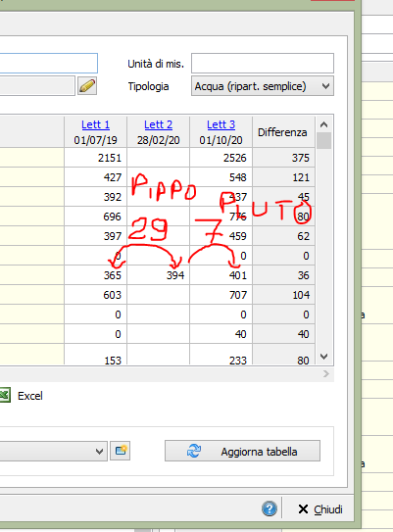Select the Lett 2 cell containing 394
Image resolution: width=393 pixels, height=532 pixels.
pos(159,275)
